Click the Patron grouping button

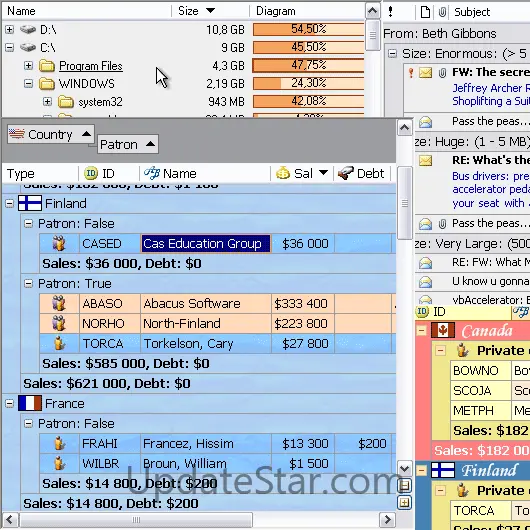tap(128, 145)
